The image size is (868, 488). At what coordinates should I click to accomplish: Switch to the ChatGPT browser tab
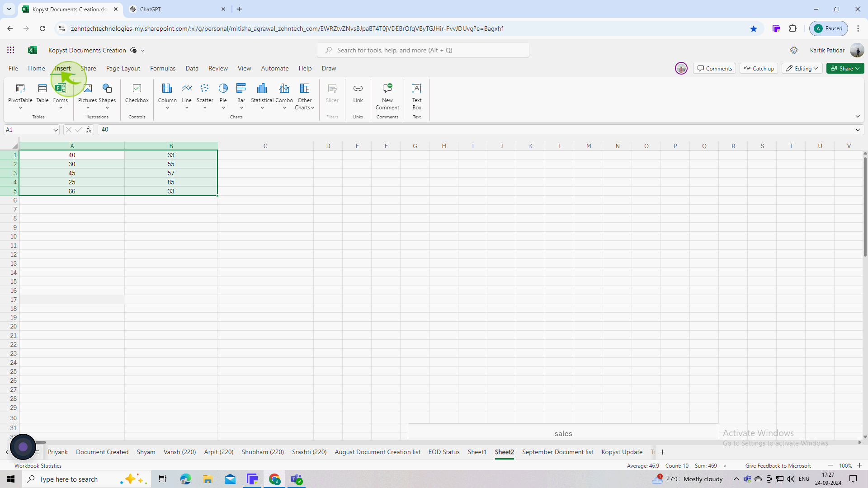[176, 9]
